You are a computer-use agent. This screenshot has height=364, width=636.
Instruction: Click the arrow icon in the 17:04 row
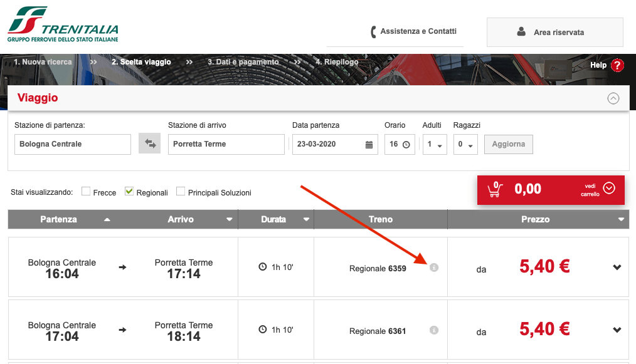pyautogui.click(x=122, y=330)
